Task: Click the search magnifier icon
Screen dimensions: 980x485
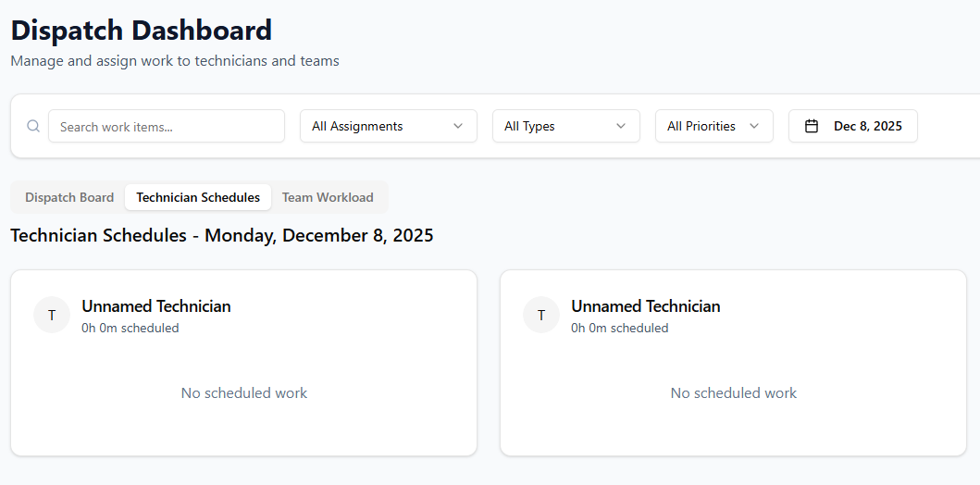Action: (33, 126)
